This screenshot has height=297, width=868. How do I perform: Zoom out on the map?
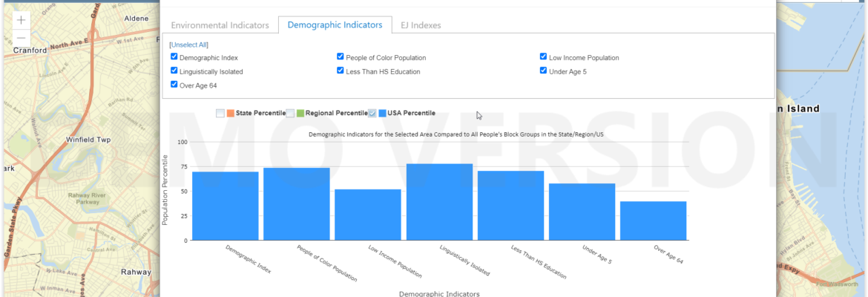point(21,38)
